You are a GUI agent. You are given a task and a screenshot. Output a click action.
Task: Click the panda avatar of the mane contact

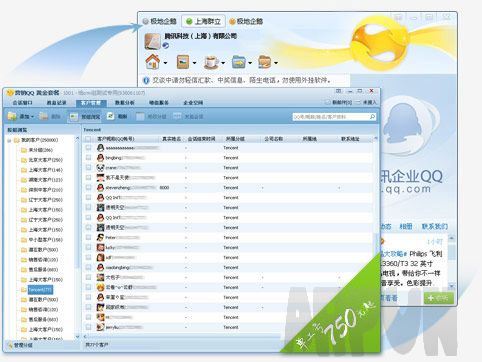[x=100, y=168]
